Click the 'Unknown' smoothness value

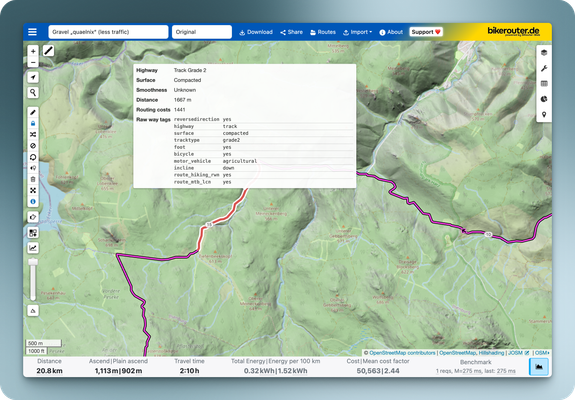pos(185,90)
